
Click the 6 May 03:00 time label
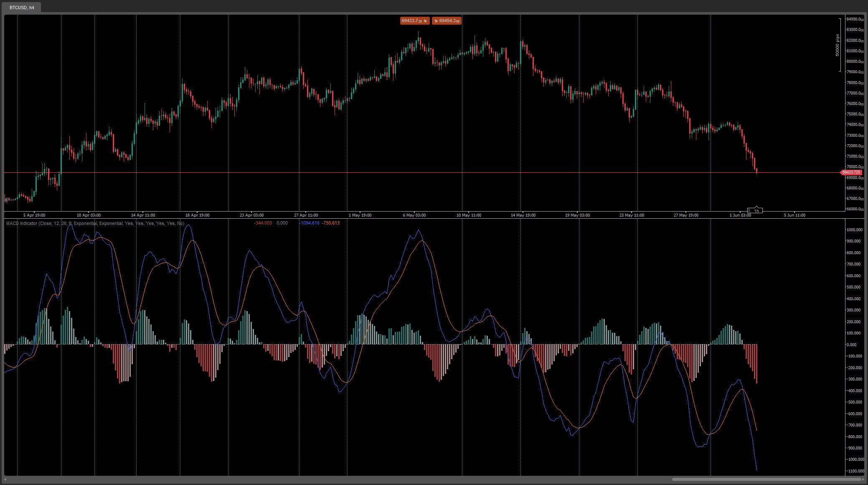[414, 215]
